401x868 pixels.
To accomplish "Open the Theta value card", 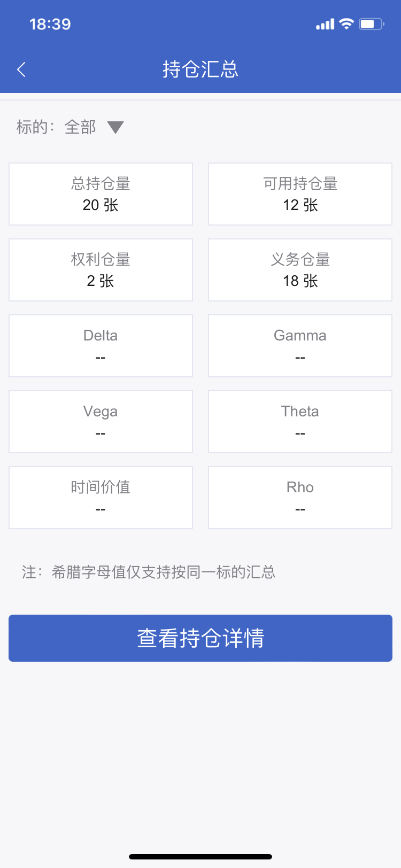I will click(300, 422).
